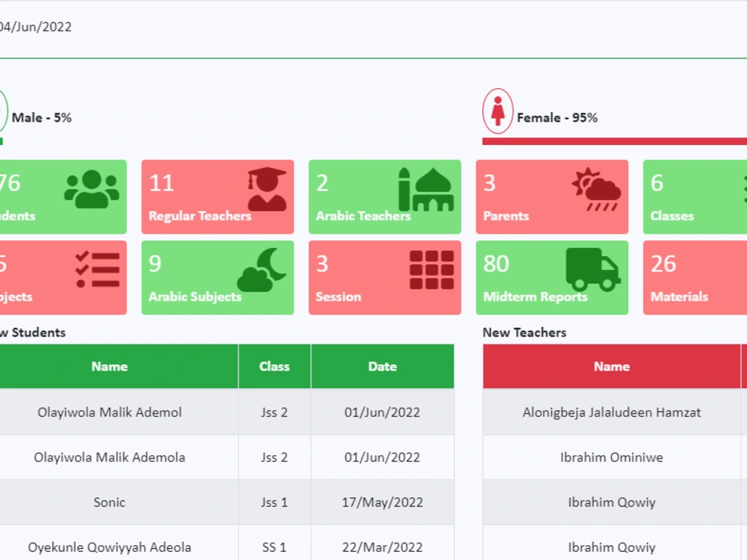Select the New Teachers Name header
The width and height of the screenshot is (747, 560).
coord(611,367)
